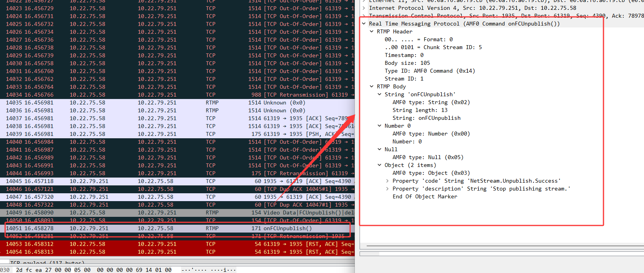This screenshot has width=644, height=273.
Task: Select packet 14044 Retransmission row
Action: [x=177, y=173]
